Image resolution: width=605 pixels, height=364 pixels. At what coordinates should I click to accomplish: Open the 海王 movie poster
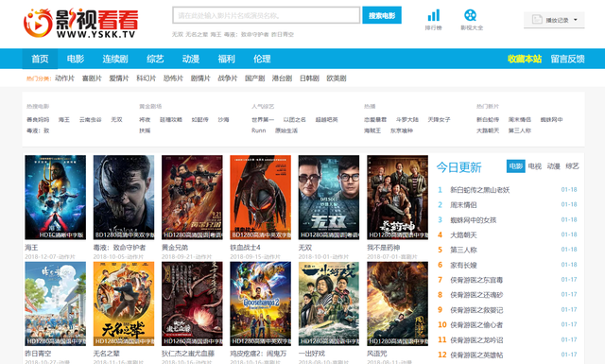click(56, 198)
